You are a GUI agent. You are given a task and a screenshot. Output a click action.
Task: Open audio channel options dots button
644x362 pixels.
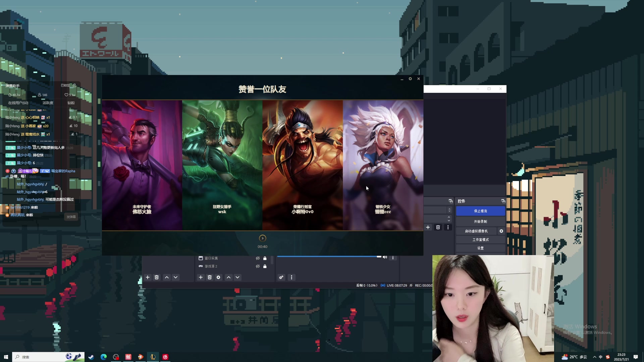tap(393, 257)
